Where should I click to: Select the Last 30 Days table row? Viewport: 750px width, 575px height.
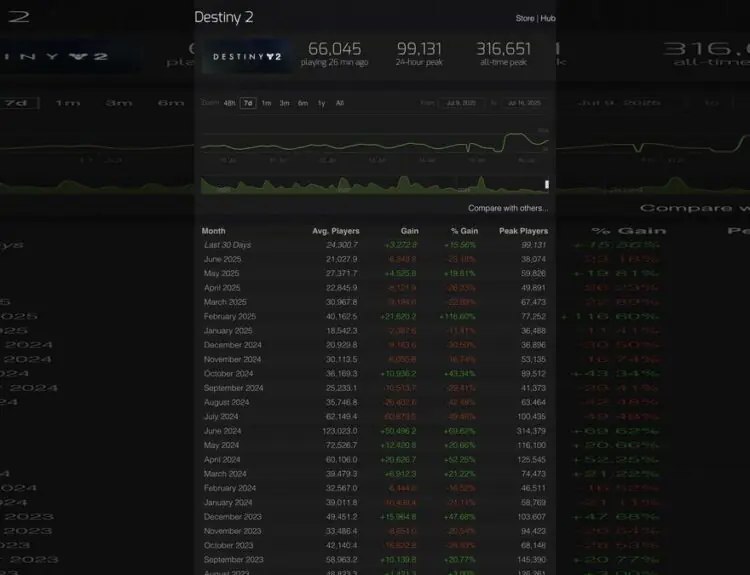tap(375, 245)
